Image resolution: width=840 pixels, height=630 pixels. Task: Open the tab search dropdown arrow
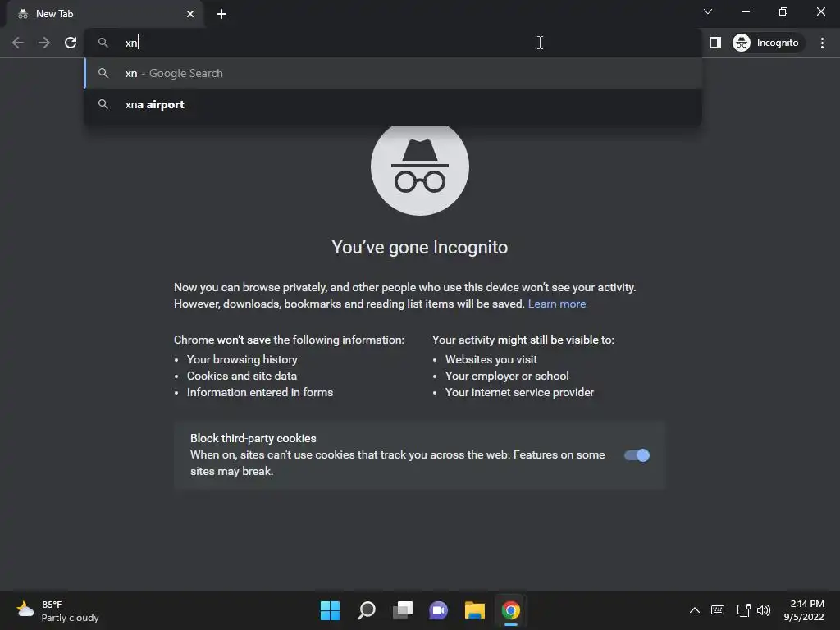click(708, 11)
